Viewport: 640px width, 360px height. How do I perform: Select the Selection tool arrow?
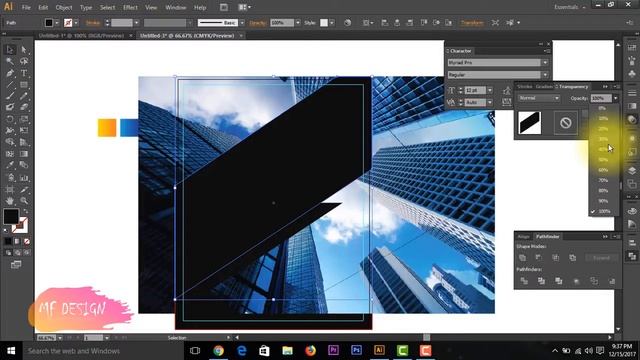click(x=10, y=50)
